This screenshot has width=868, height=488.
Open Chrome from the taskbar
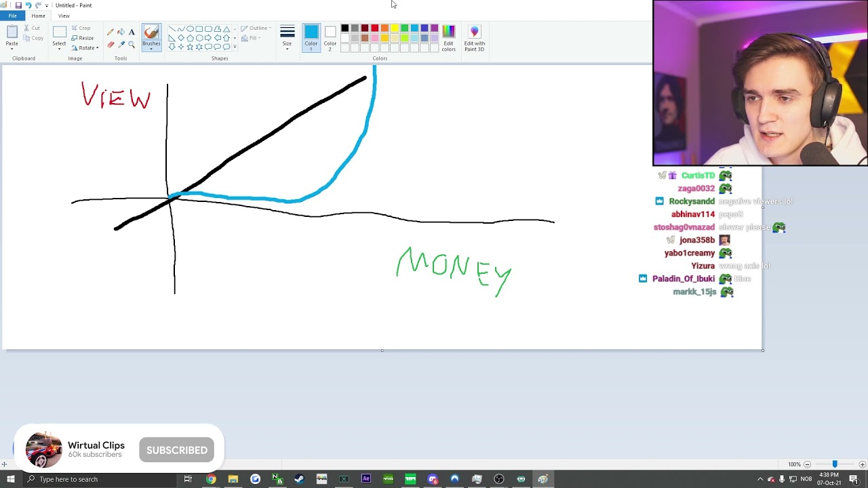(211, 479)
